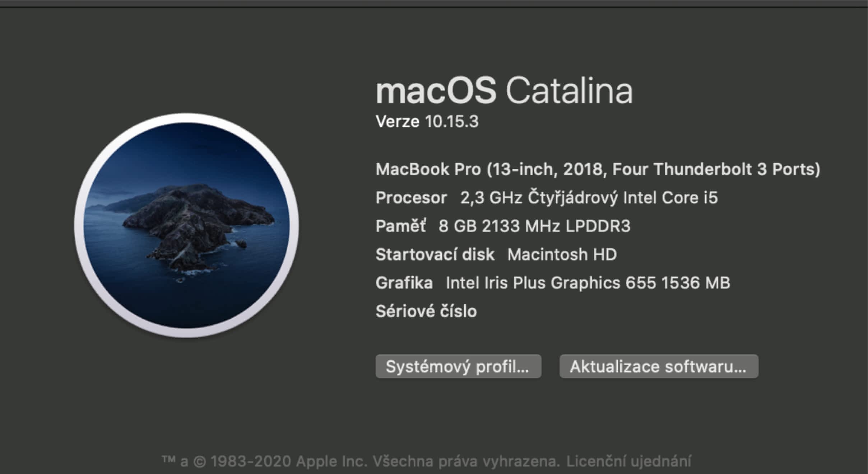Click the Paměť label
This screenshot has height=474, width=868.
coord(401,226)
